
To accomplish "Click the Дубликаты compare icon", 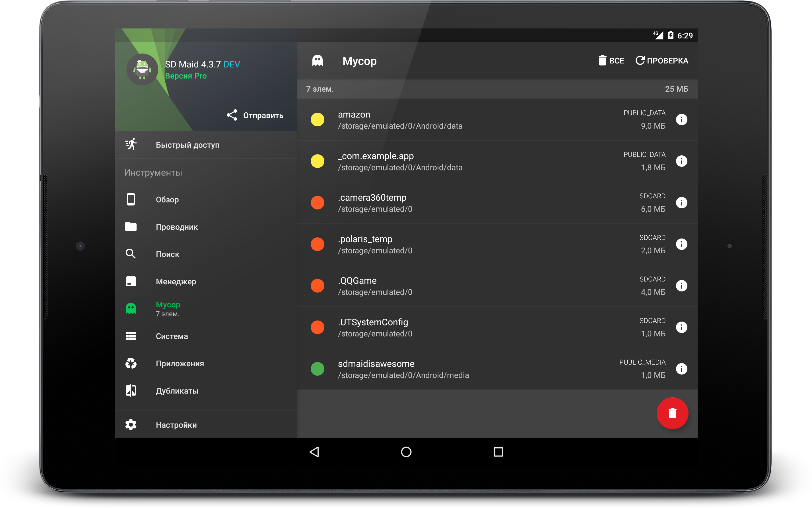I will 131,390.
